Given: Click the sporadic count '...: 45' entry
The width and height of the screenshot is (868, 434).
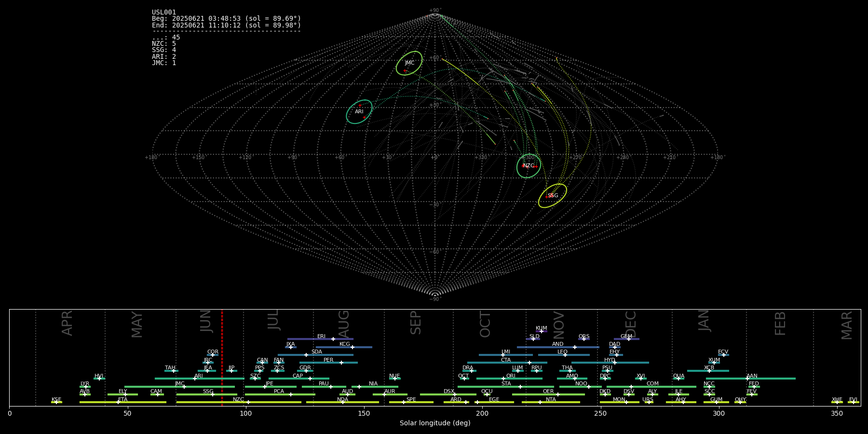Looking at the screenshot, I should [166, 38].
